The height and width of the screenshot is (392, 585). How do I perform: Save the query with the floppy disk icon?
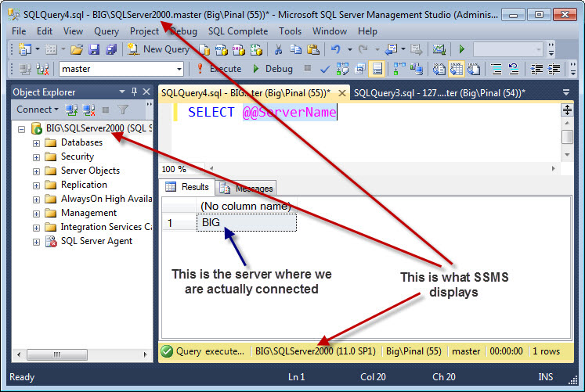(x=94, y=49)
